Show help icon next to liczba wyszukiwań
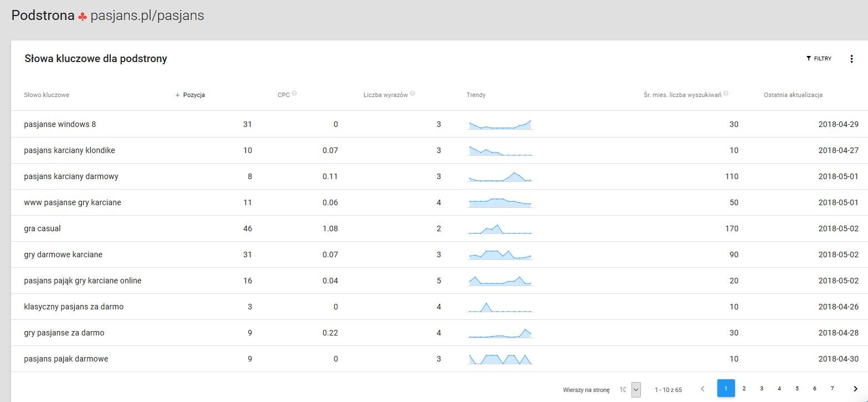The width and height of the screenshot is (868, 402). 726,94
